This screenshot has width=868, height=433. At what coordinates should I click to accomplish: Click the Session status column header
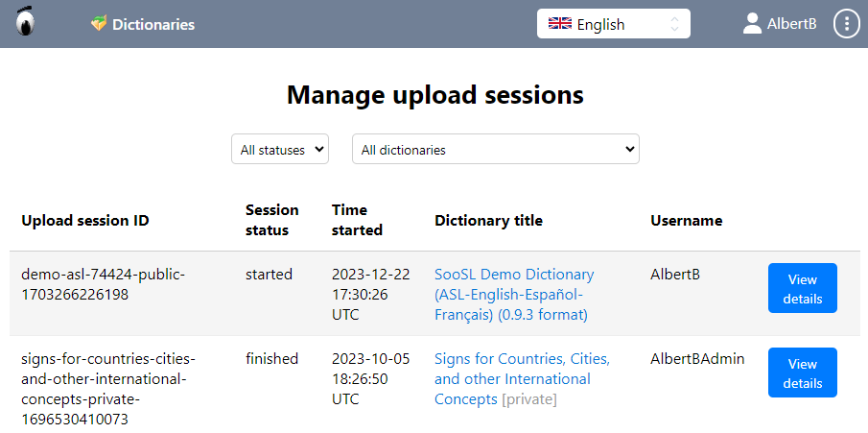coord(271,220)
